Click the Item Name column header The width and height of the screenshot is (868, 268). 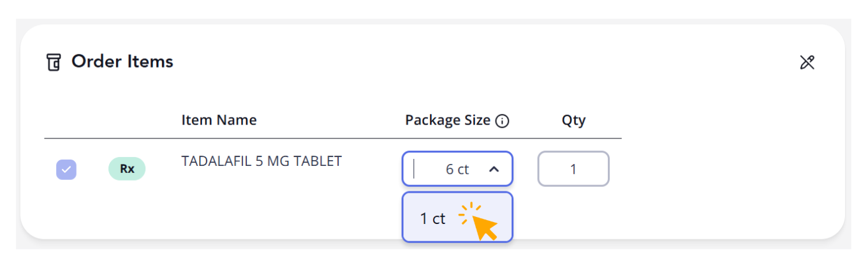219,120
